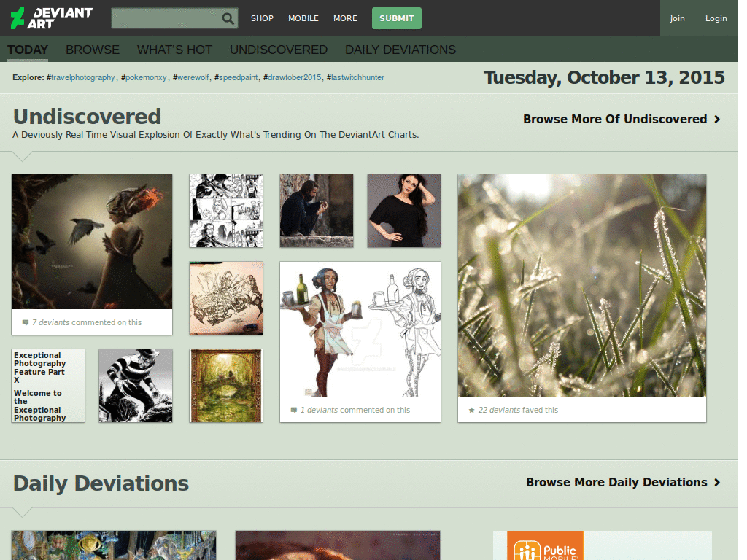
Task: Explore the #speedpaint tag
Action: [x=236, y=77]
